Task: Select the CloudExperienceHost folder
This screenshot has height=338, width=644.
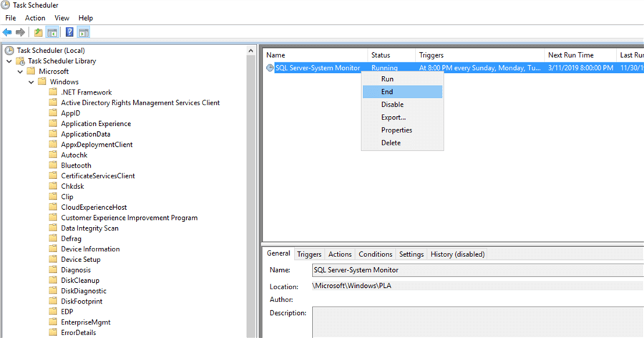Action: [x=94, y=207]
